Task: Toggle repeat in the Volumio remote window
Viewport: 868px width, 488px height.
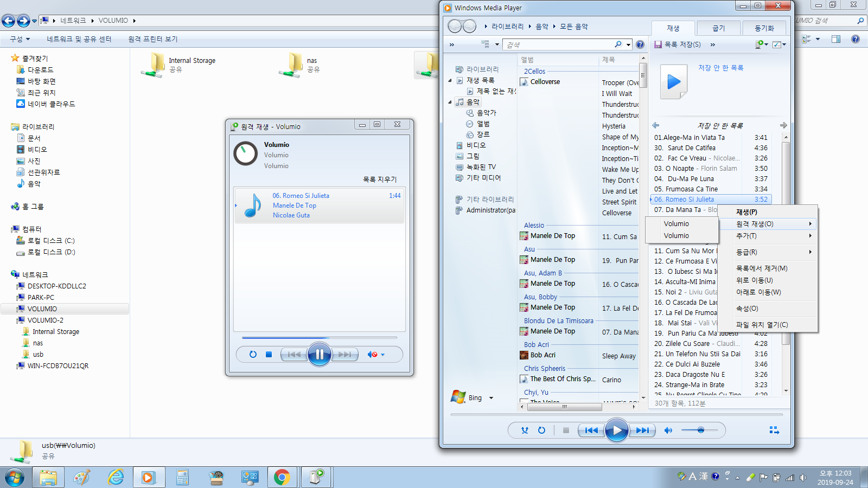Action: [x=253, y=355]
